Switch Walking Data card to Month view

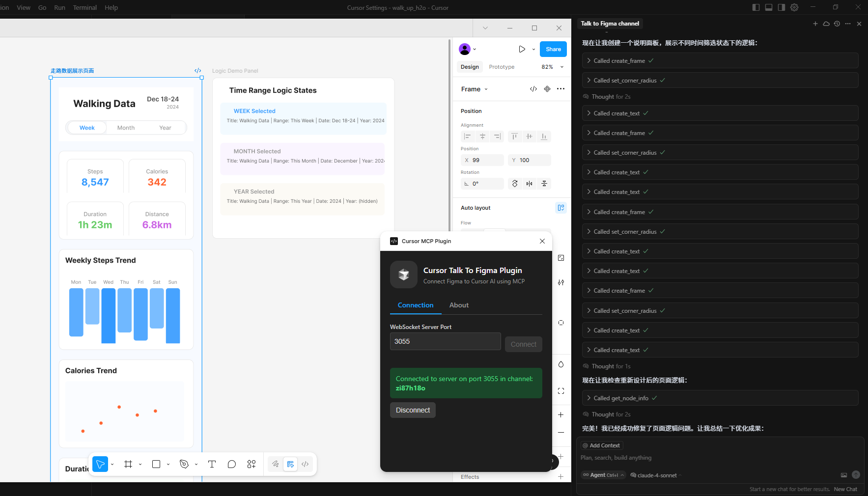(x=126, y=127)
